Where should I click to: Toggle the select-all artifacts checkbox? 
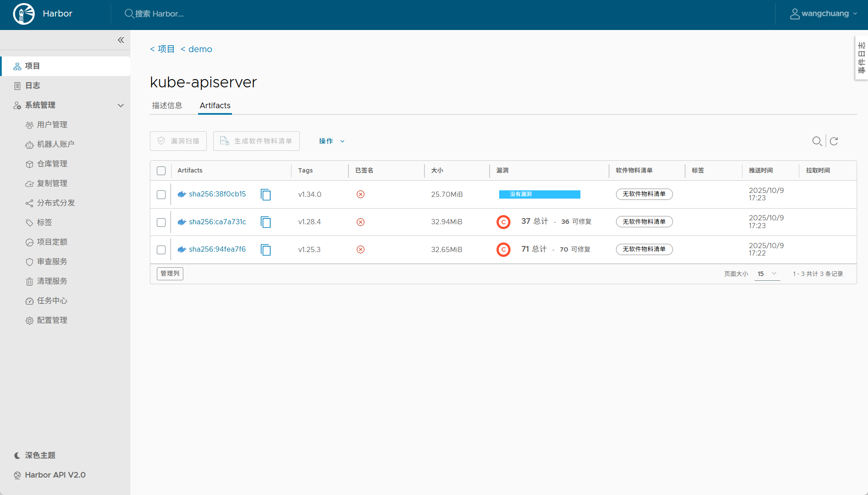coord(161,171)
